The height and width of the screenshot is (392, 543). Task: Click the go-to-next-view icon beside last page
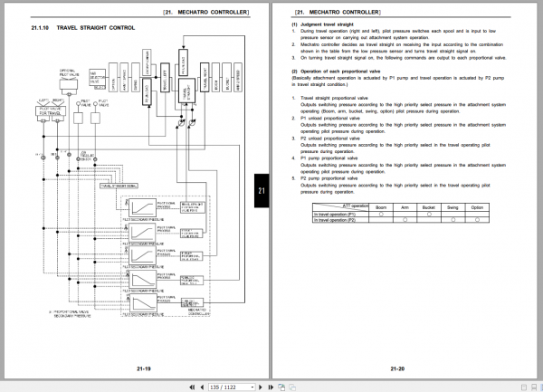[281, 387]
